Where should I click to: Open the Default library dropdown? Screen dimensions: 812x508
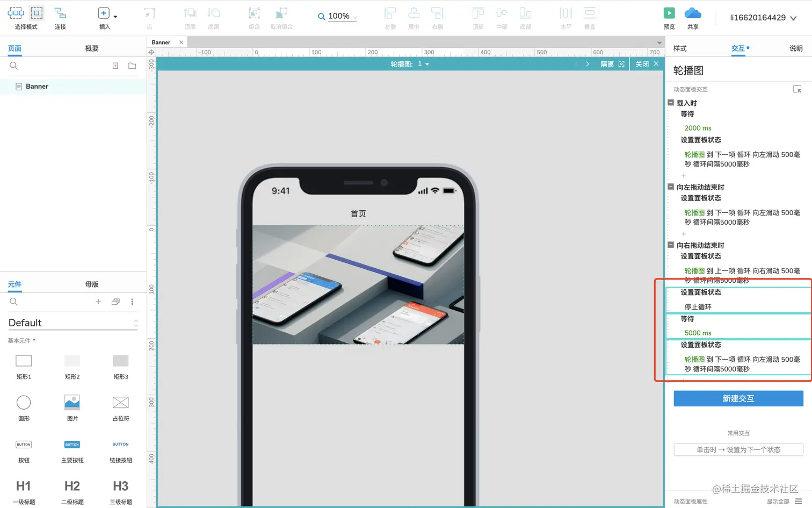tap(73, 323)
